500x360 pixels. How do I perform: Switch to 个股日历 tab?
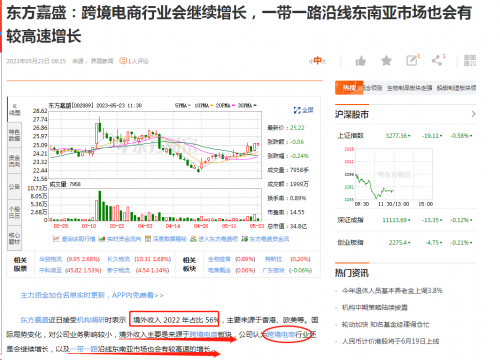pyautogui.click(x=14, y=212)
